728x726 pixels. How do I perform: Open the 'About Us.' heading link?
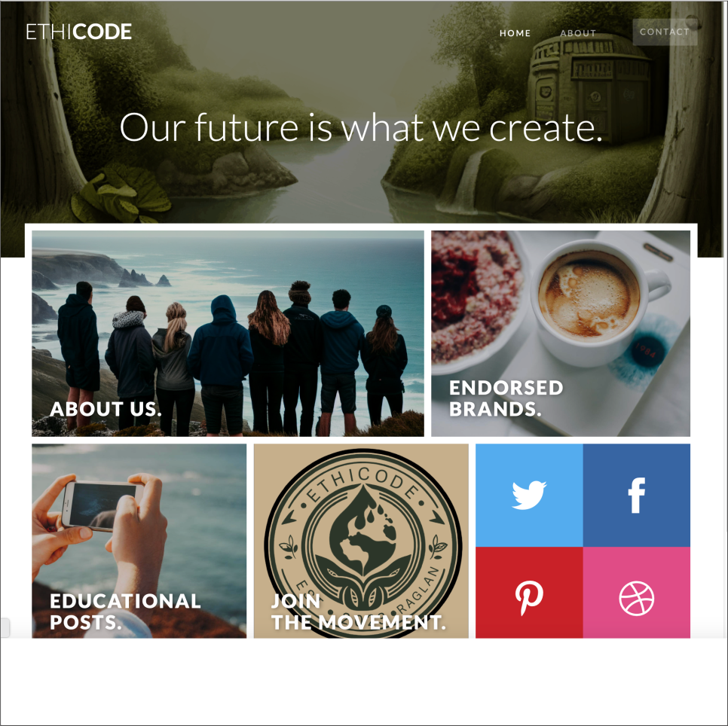tap(106, 409)
